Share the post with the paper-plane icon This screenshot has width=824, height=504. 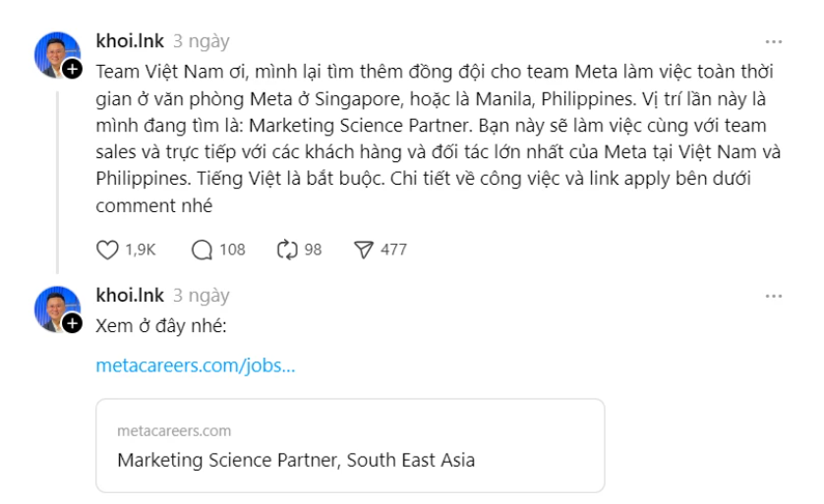(x=364, y=249)
